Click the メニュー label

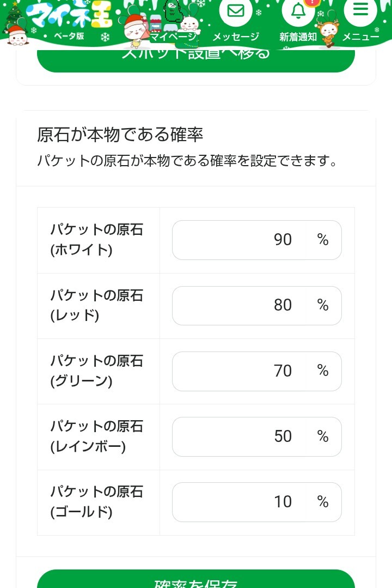coord(360,37)
